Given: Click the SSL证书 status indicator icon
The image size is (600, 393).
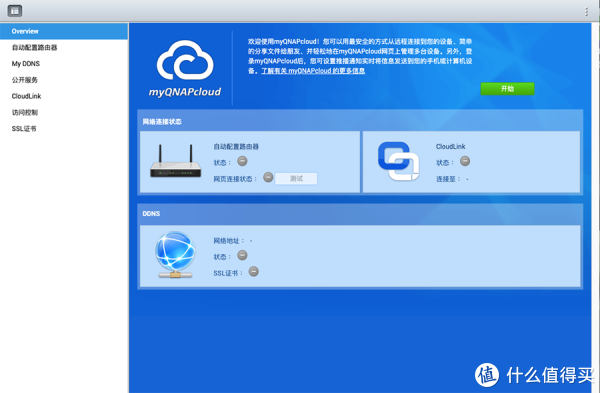Looking at the screenshot, I should [x=254, y=272].
